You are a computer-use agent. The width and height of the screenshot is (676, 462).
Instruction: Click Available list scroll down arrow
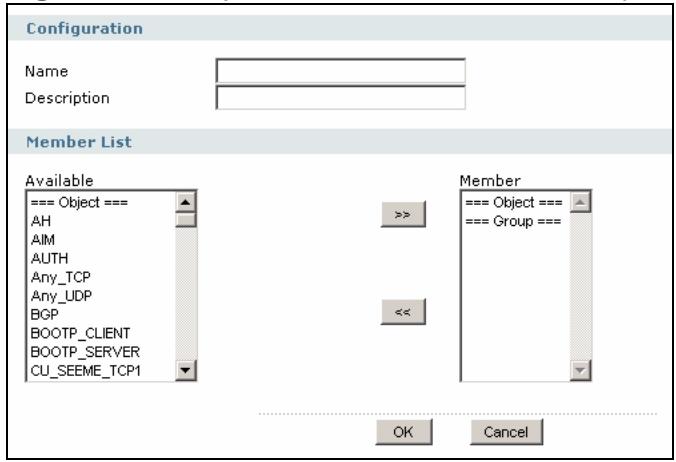[186, 370]
